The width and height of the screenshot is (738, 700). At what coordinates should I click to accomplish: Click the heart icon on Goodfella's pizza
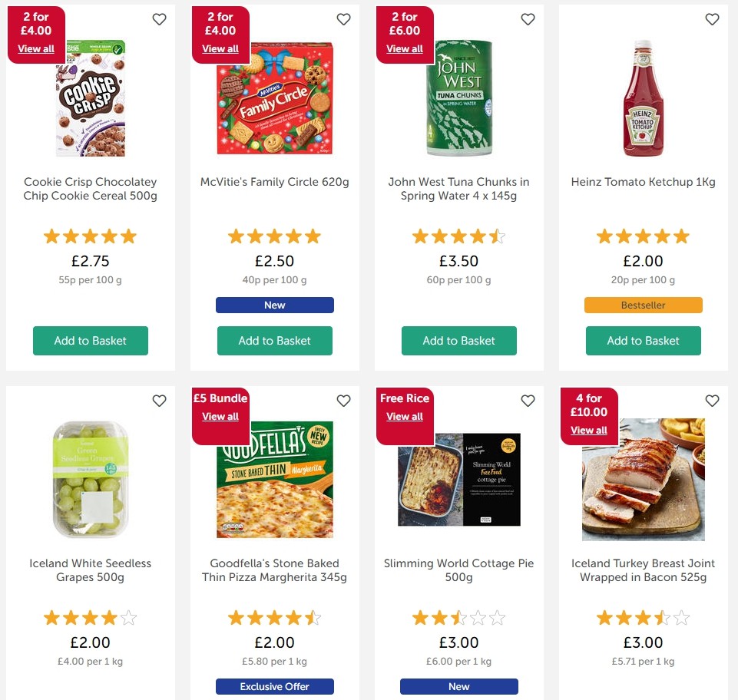(x=343, y=401)
